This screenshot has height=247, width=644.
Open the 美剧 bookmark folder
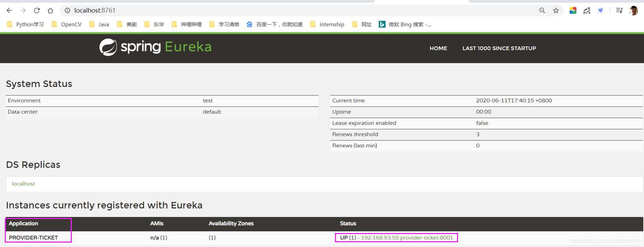point(127,24)
